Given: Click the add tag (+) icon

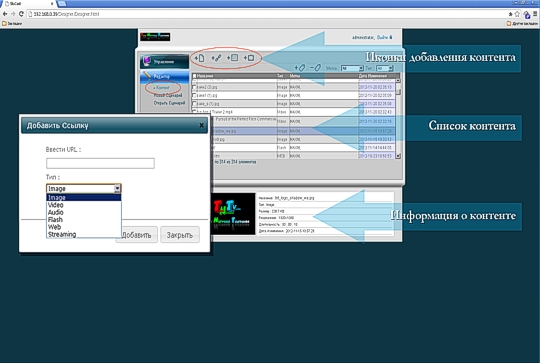Looking at the screenshot, I should (x=300, y=68).
